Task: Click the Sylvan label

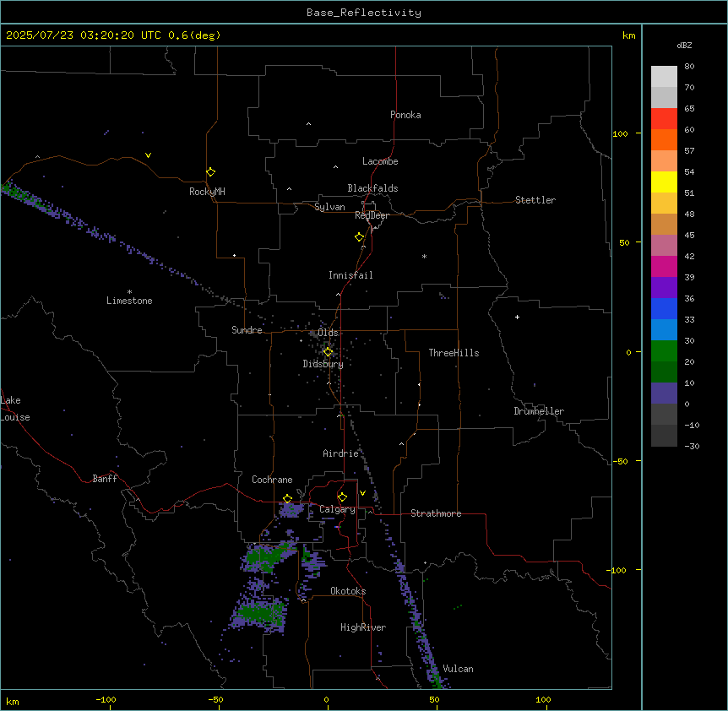Action: [x=329, y=207]
